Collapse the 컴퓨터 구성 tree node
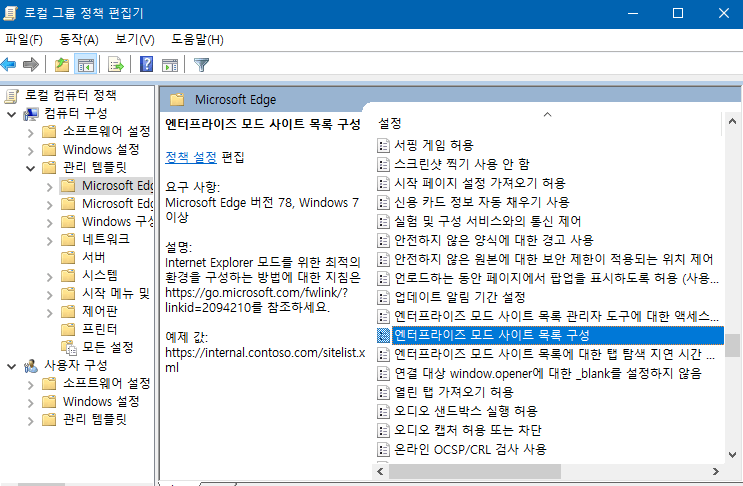Screen dimensions: 743x486 click(x=12, y=114)
